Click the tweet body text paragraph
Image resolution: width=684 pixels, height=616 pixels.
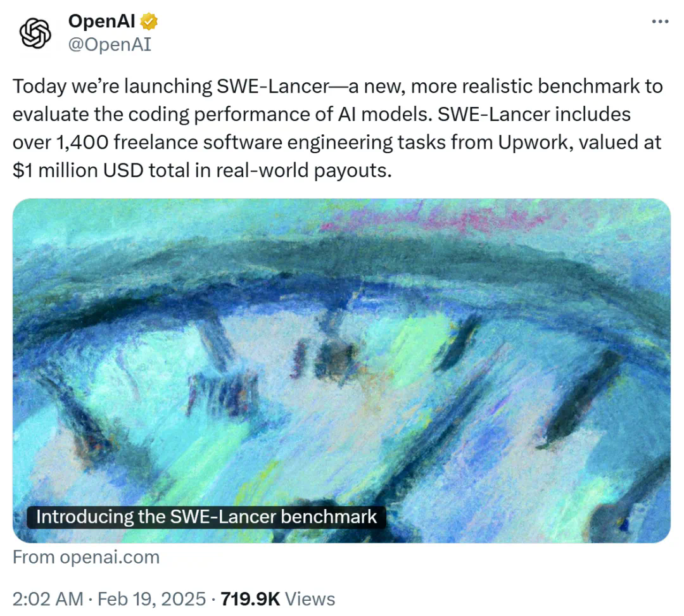(x=317, y=127)
